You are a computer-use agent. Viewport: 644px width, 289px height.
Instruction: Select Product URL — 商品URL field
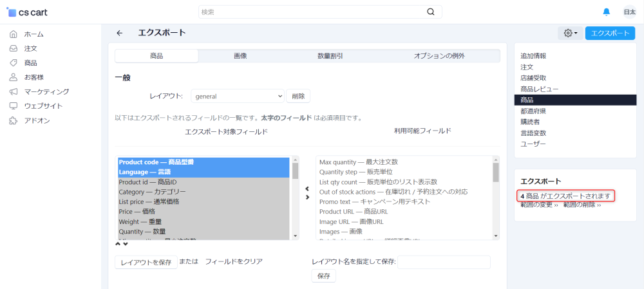click(x=405, y=212)
